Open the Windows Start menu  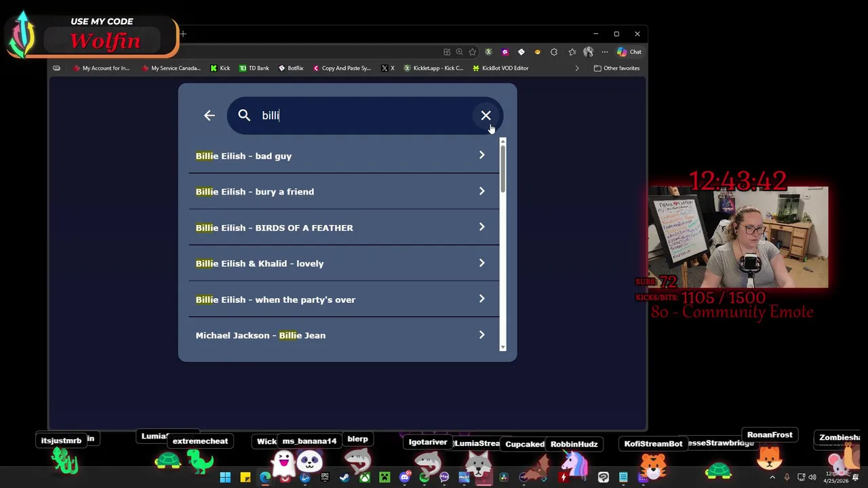coord(225,478)
